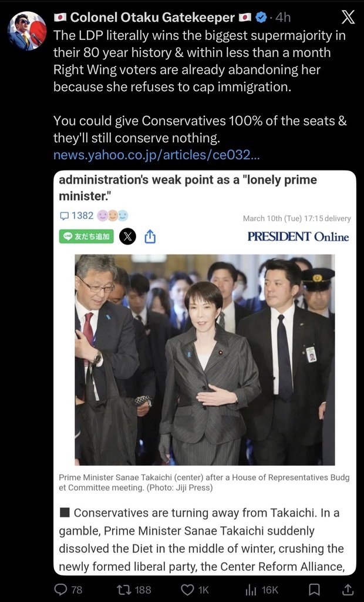Open the Takaichi photo in article

(x=204, y=360)
